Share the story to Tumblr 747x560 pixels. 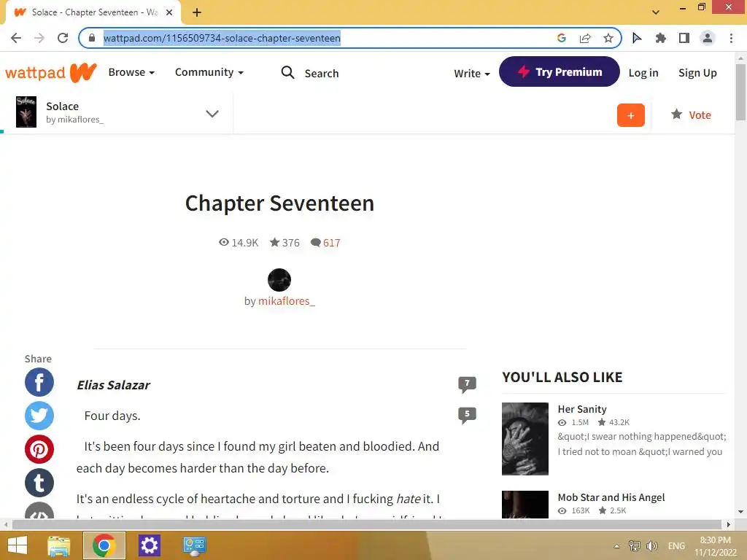point(39,483)
